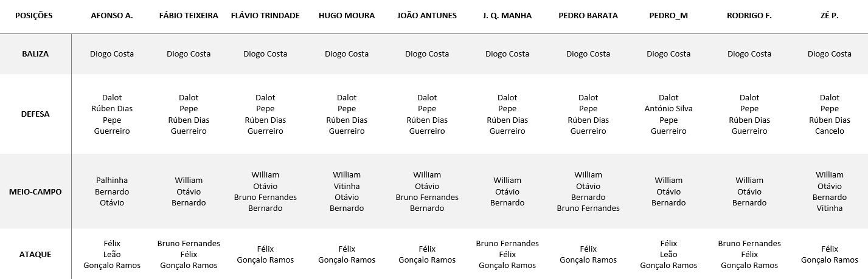The height and width of the screenshot is (279, 868).
Task: Click the PEDRO_M column header
Action: (668, 16)
